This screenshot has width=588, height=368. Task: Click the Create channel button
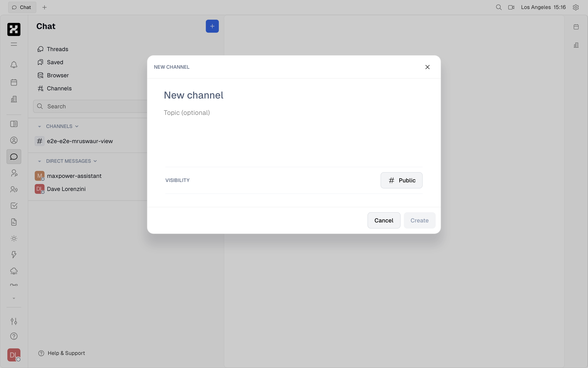tap(419, 221)
